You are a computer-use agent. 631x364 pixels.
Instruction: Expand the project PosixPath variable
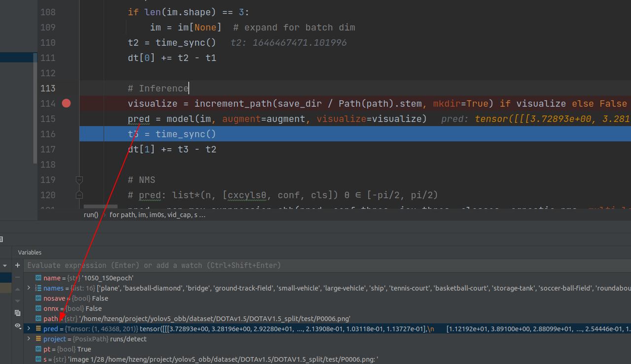coord(29,339)
